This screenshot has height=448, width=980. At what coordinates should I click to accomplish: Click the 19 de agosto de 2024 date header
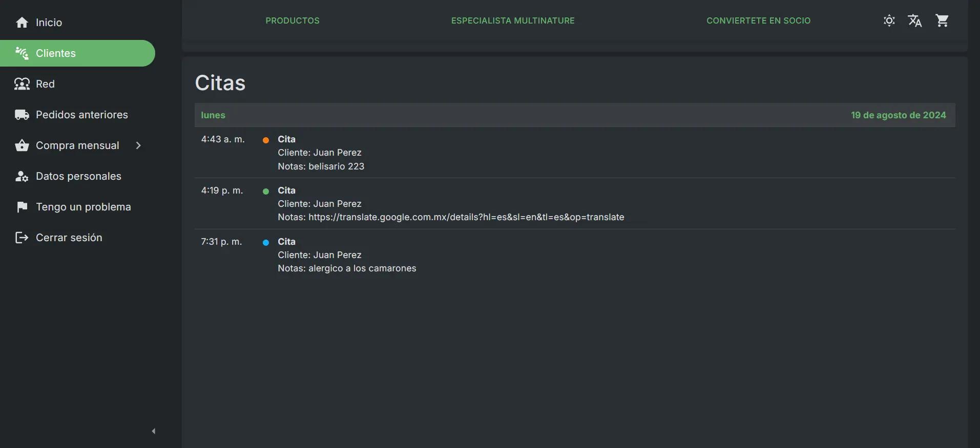tap(898, 115)
